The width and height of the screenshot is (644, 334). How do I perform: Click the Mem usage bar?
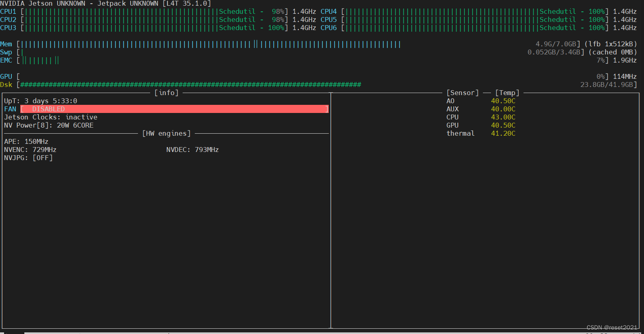[211, 44]
